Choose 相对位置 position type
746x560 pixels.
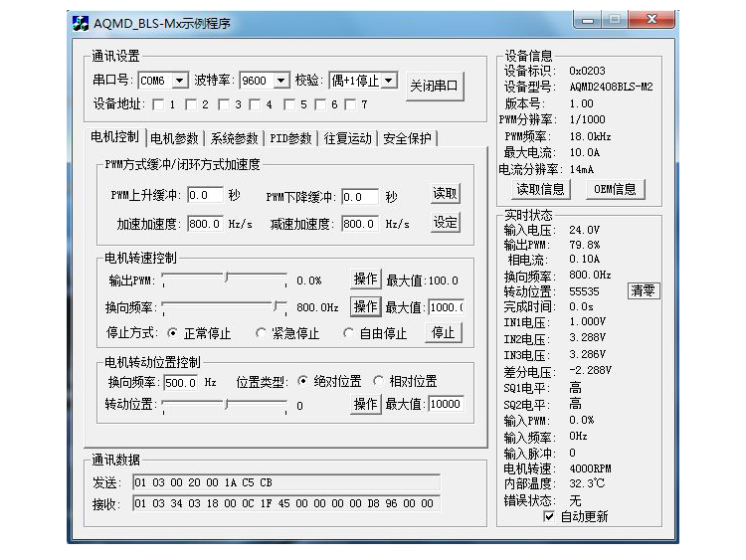click(x=379, y=381)
